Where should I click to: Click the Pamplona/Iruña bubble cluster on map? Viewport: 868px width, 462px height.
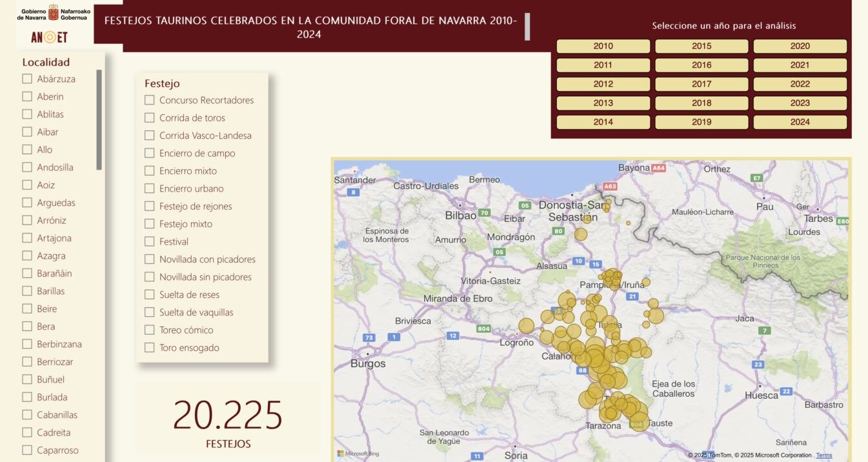pos(611,278)
